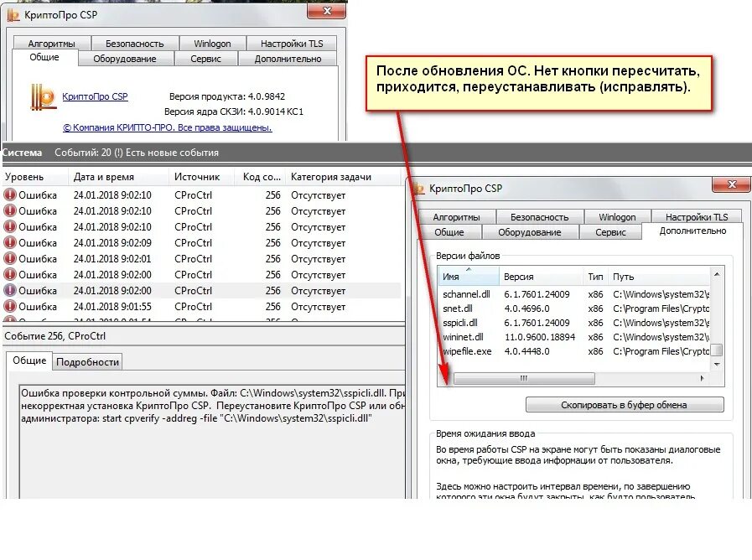The height and width of the screenshot is (560, 752).
Task: Switch to the Безопасность tab in the right window
Action: [540, 217]
